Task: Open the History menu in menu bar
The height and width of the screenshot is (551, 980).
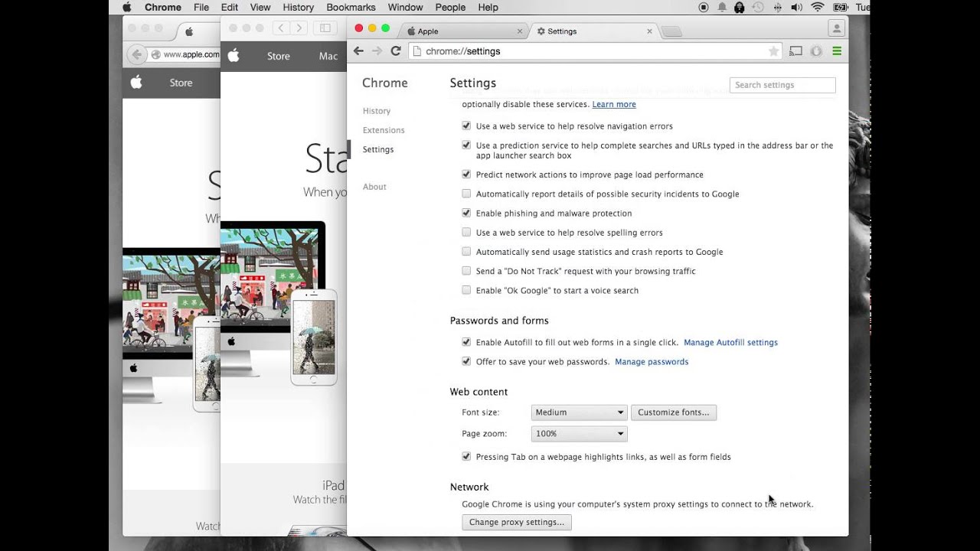Action: pyautogui.click(x=299, y=8)
